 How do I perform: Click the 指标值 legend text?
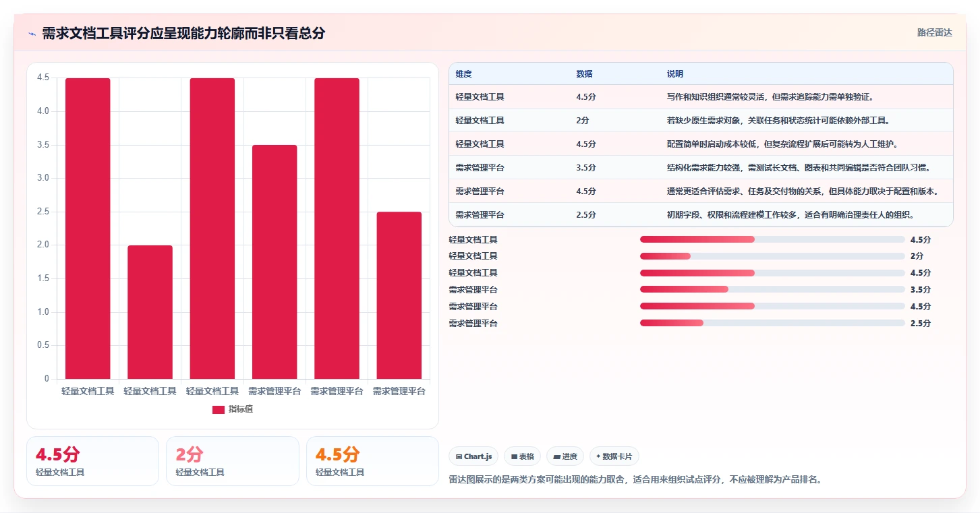[241, 410]
